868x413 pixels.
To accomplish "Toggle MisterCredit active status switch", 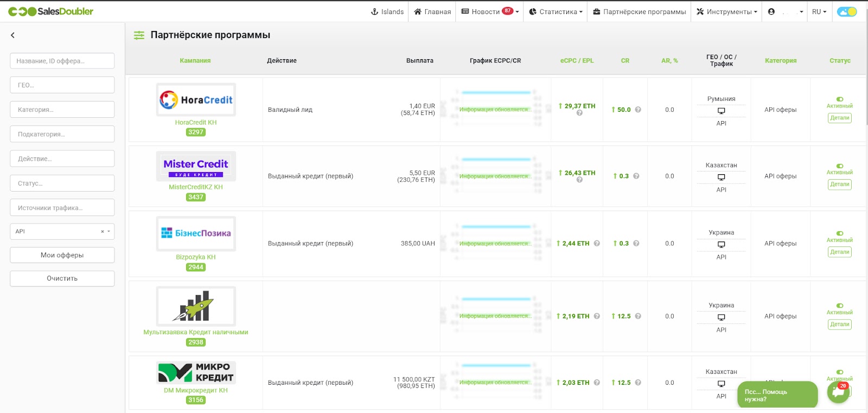I will pyautogui.click(x=840, y=166).
